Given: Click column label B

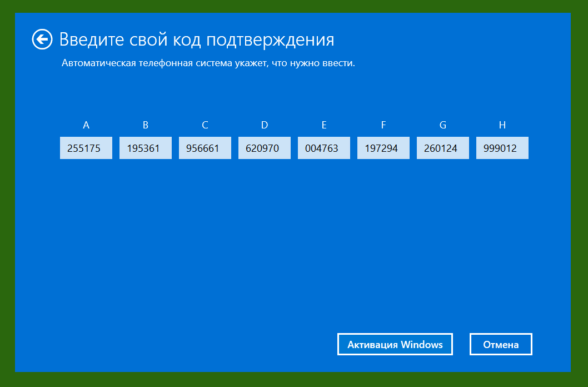Looking at the screenshot, I should (x=146, y=125).
